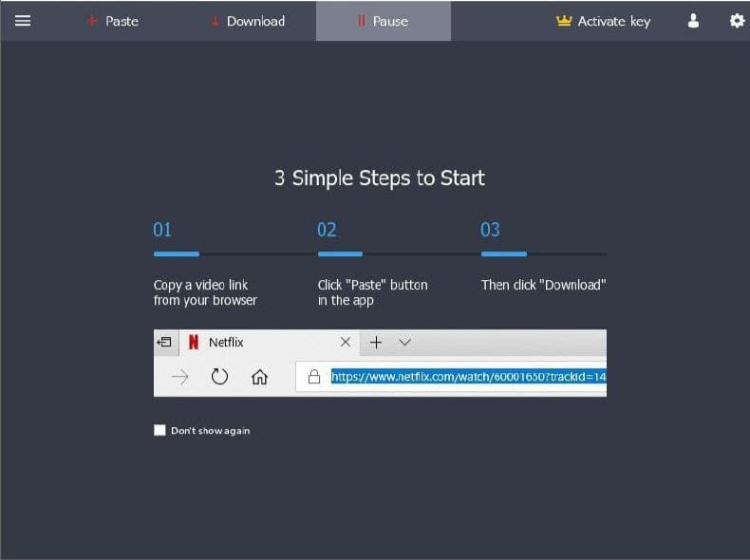Click the browser refresh icon
The image size is (750, 560).
point(219,378)
